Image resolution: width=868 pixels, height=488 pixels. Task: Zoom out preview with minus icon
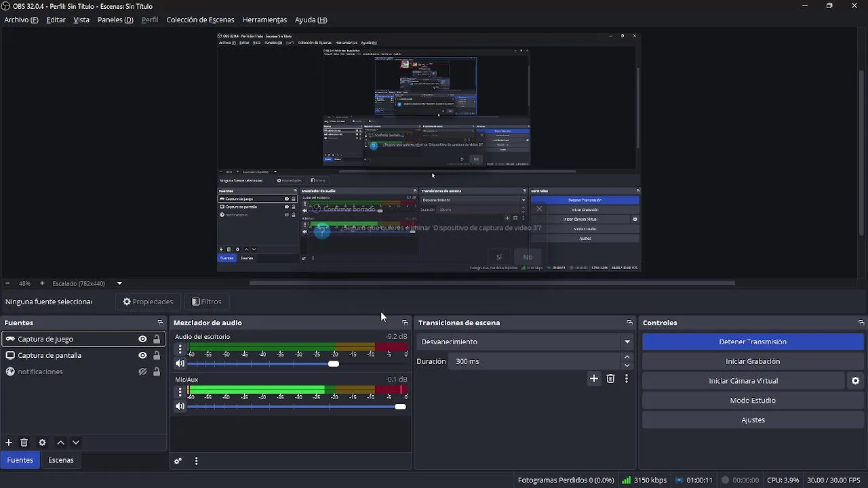tap(7, 283)
